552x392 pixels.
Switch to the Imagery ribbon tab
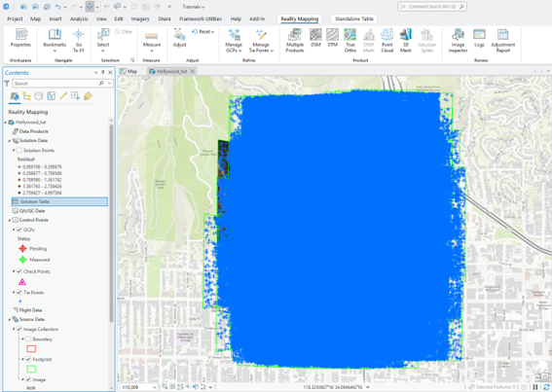tap(140, 18)
